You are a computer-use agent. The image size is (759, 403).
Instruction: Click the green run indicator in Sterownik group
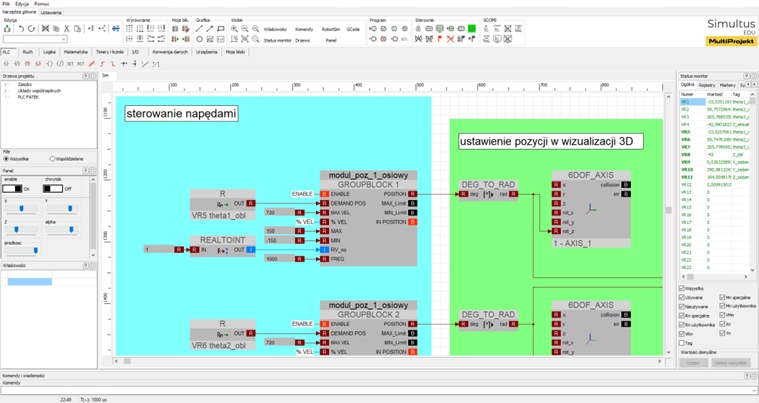pos(472,29)
